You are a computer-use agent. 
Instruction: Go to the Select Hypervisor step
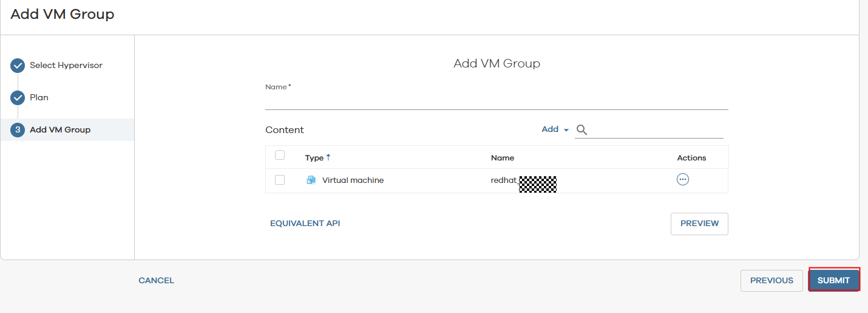point(66,66)
